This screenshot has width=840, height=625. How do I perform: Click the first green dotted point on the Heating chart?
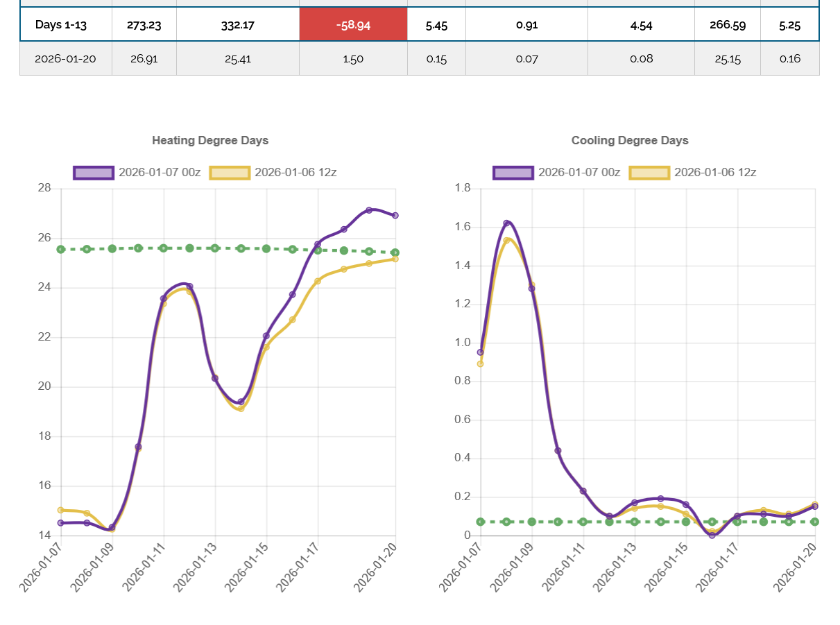[61, 249]
